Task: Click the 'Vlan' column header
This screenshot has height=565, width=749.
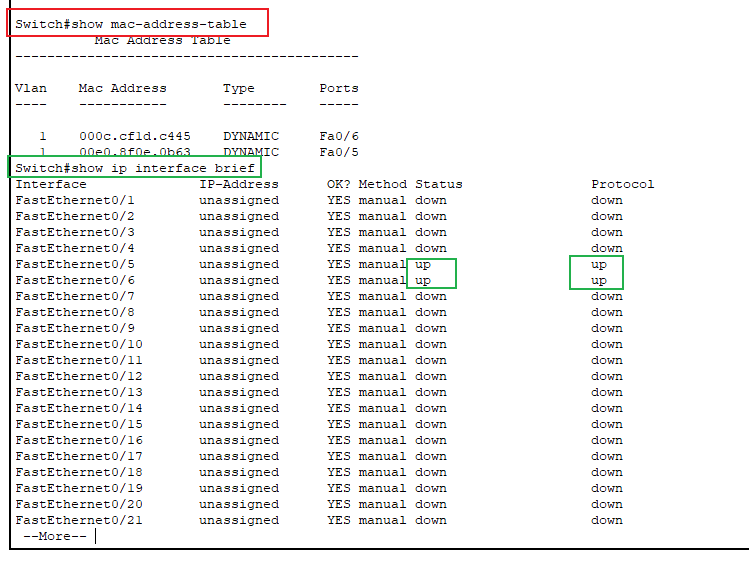Action: click(x=31, y=88)
